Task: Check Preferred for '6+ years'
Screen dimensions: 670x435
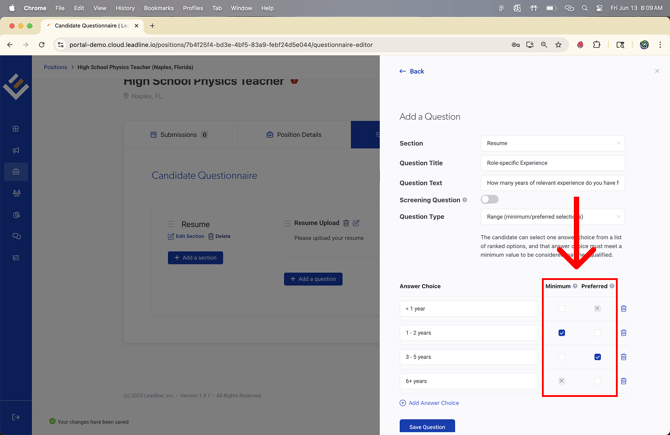Action: [x=598, y=381]
